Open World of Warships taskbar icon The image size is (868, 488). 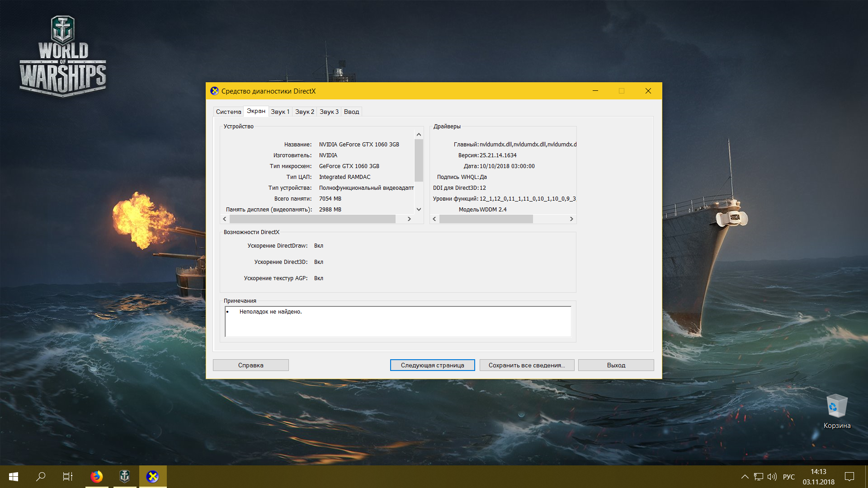coord(125,476)
